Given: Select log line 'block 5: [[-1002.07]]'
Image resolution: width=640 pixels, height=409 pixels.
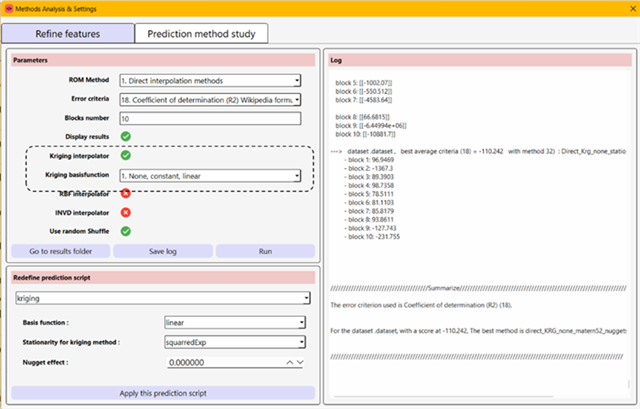Looking at the screenshot, I should 364,83.
